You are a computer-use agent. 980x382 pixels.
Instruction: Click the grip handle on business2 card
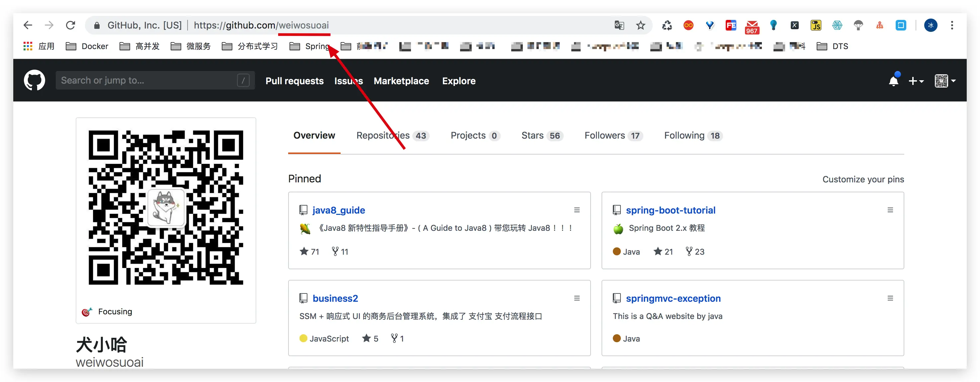577,298
